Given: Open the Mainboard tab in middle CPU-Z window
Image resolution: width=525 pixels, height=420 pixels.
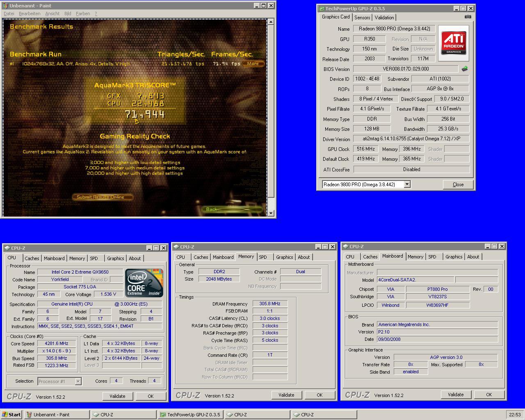Looking at the screenshot, I should click(223, 257).
